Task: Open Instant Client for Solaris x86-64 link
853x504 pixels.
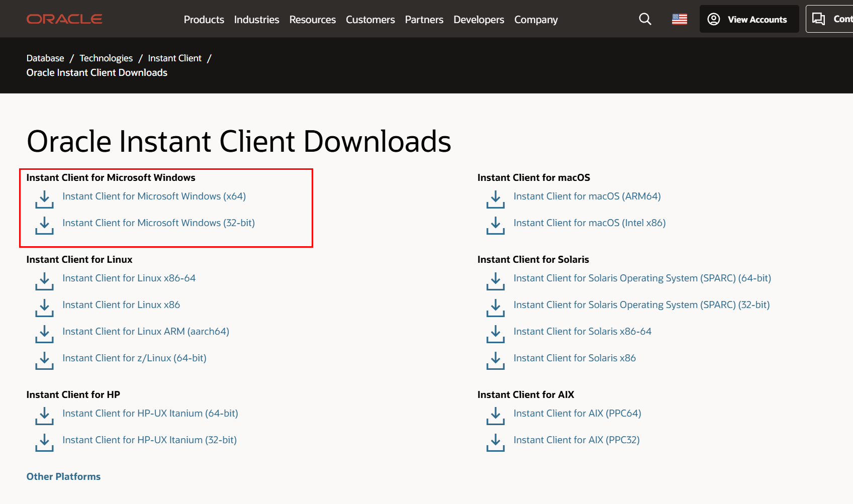Action: click(x=583, y=332)
